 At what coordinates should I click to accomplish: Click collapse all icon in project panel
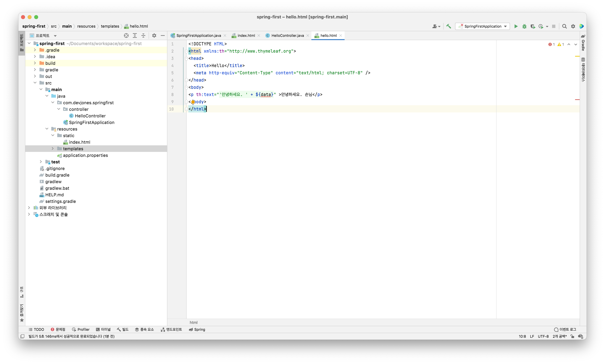143,36
